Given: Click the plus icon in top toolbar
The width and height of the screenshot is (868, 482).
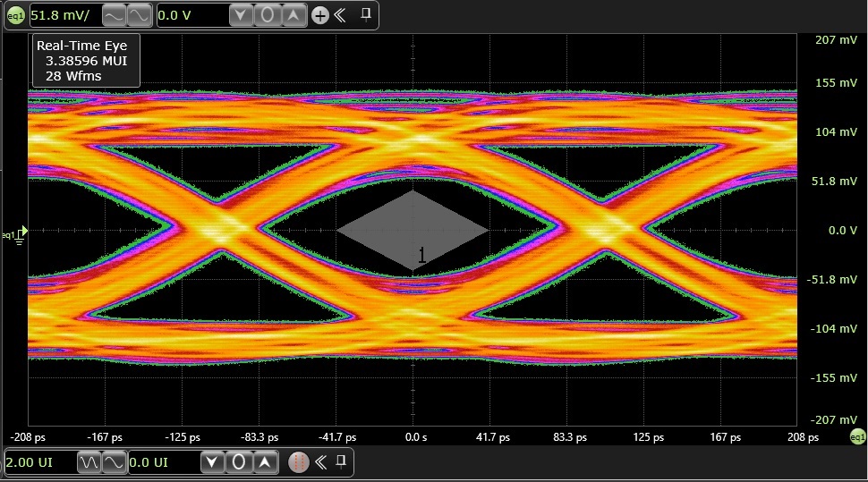Looking at the screenshot, I should pyautogui.click(x=320, y=15).
